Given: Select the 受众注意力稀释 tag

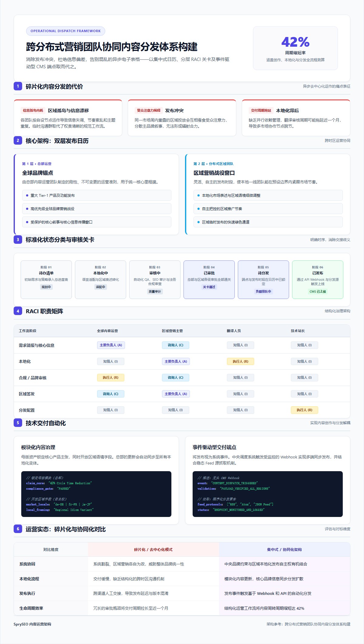Looking at the screenshot, I should [x=149, y=110].
